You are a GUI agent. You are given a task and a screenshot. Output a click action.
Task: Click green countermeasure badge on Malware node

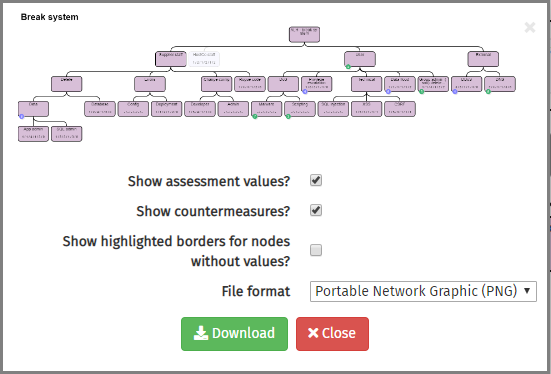click(255, 116)
